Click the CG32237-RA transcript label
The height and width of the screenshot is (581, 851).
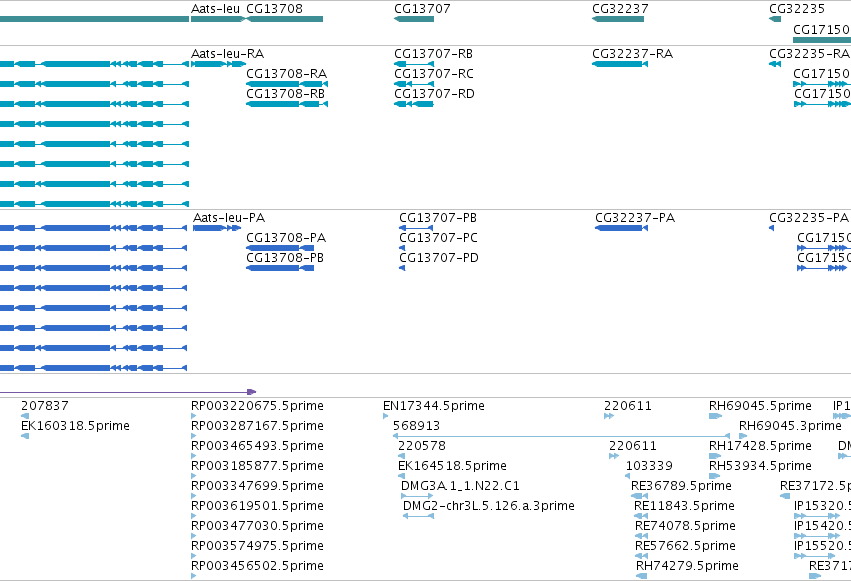[632, 54]
